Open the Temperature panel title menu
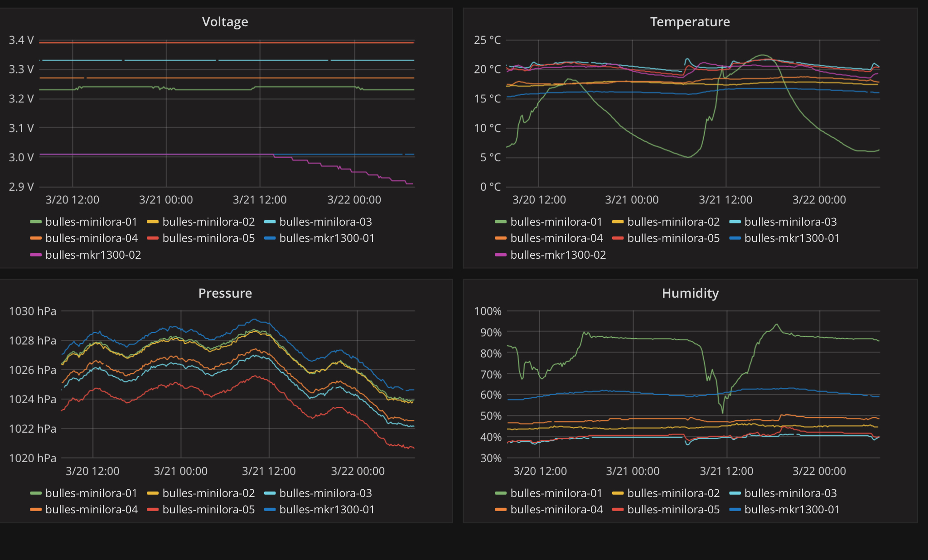 pyautogui.click(x=690, y=22)
